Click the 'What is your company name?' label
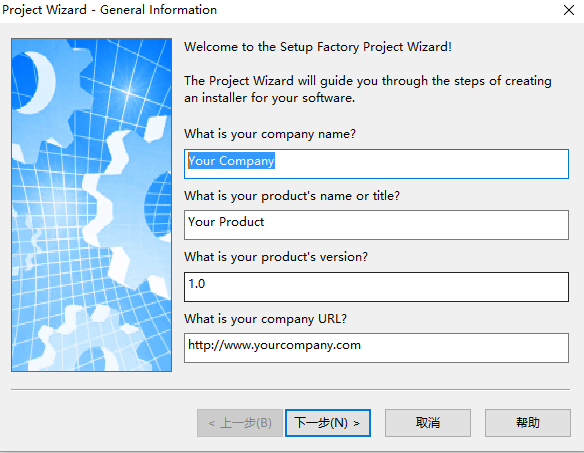The width and height of the screenshot is (584, 453). [270, 134]
